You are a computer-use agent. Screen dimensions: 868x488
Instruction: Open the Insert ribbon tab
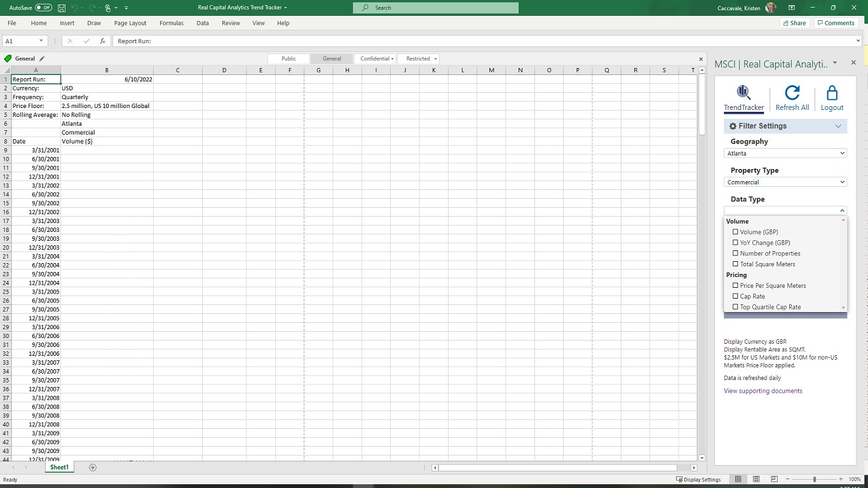[x=67, y=23]
